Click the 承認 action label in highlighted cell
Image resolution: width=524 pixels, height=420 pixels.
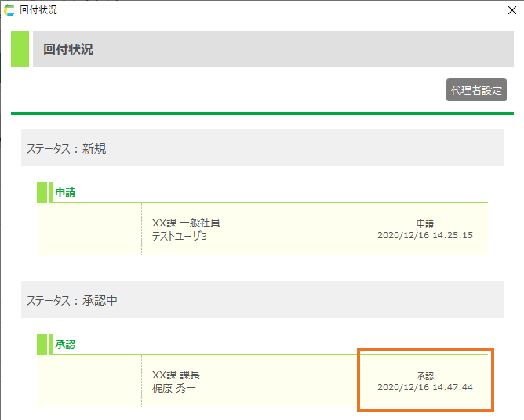(x=424, y=376)
